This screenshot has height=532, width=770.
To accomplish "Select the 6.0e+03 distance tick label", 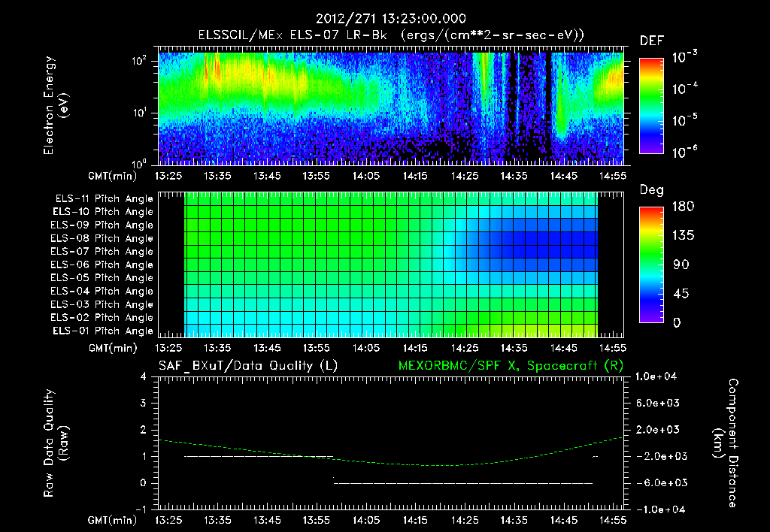I will click(x=657, y=403).
